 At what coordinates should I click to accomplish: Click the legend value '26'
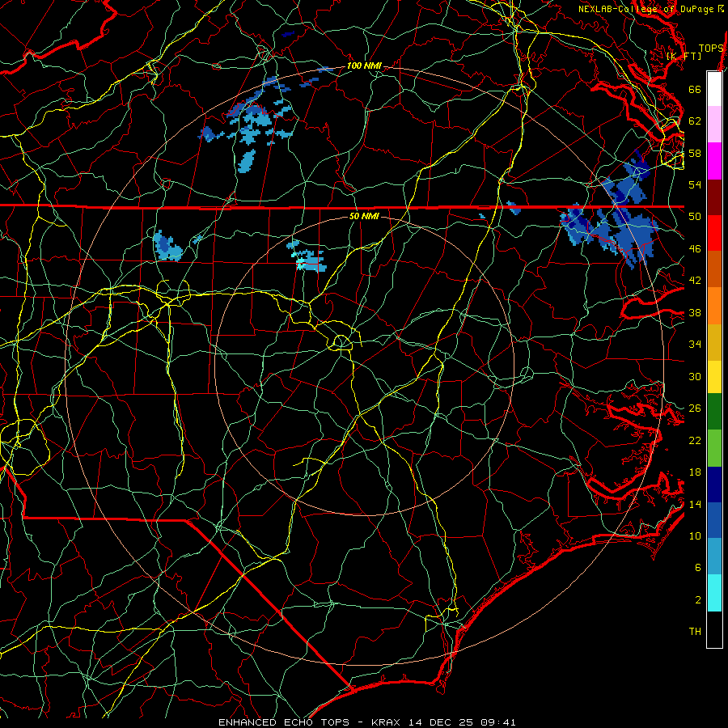pyautogui.click(x=695, y=408)
